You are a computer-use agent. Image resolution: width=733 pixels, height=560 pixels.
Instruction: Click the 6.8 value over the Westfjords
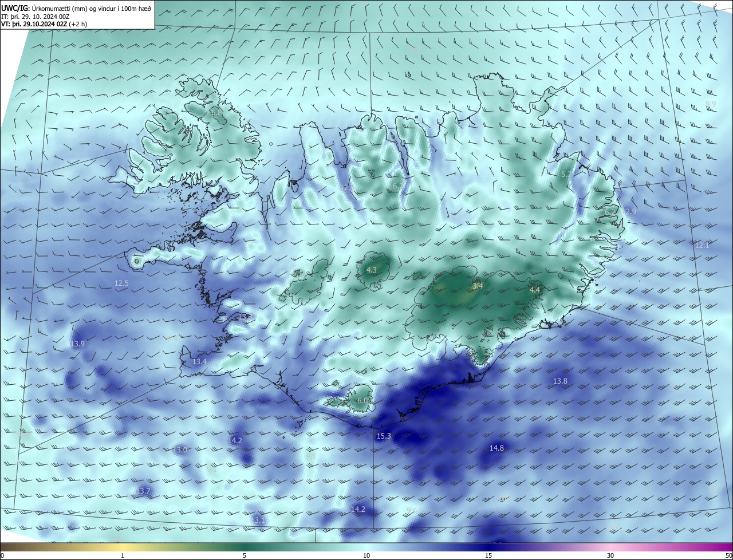(217, 113)
